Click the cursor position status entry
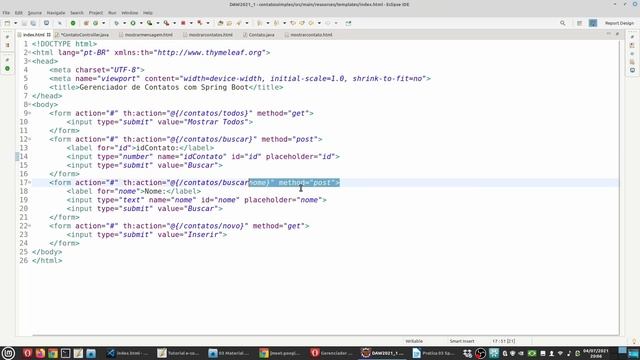Image resolution: width=640 pixels, height=360 pixels. (x=503, y=341)
